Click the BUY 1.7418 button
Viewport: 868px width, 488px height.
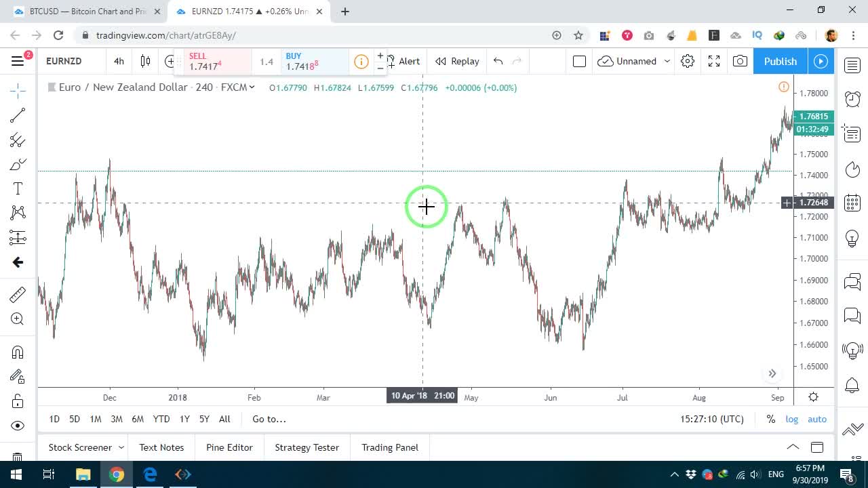coord(315,62)
